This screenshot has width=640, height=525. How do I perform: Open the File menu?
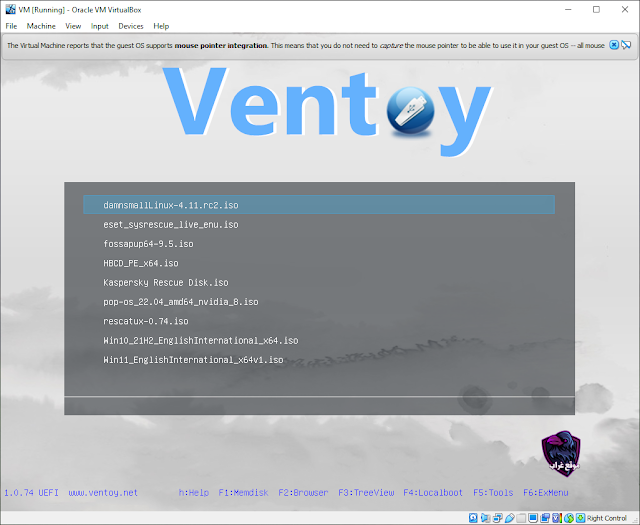[x=11, y=26]
